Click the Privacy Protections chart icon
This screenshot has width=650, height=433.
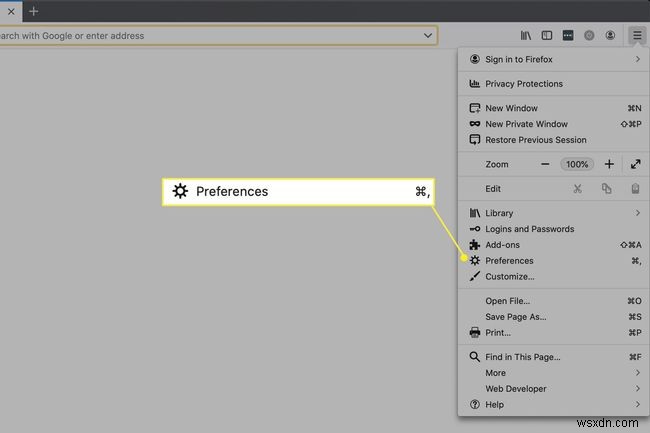475,84
